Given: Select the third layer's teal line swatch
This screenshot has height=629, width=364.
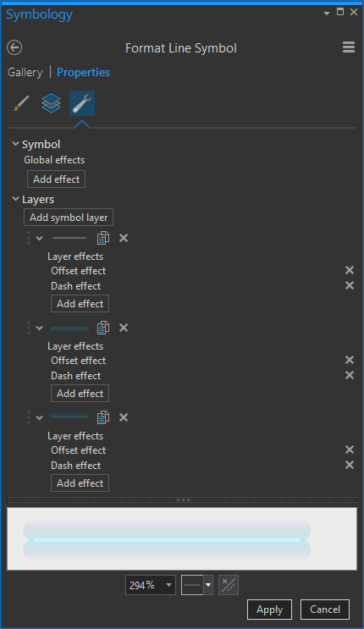Looking at the screenshot, I should [x=69, y=416].
